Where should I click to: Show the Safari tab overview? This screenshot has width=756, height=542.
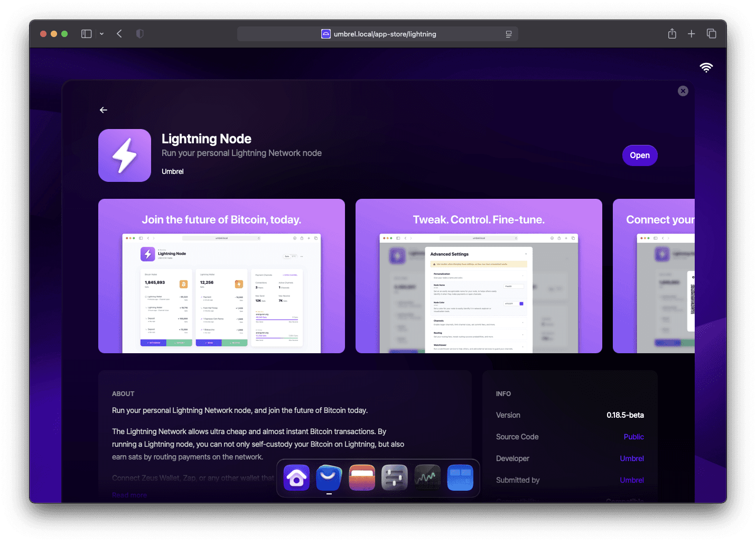[712, 34]
